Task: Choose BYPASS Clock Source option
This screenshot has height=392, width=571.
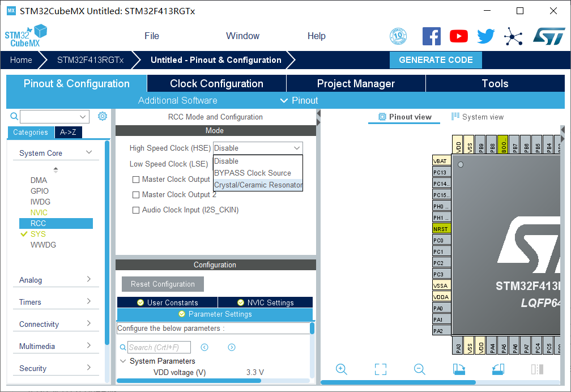Action: (258, 173)
